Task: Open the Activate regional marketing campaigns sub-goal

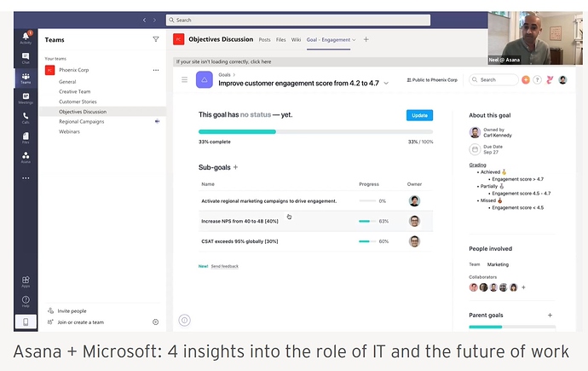Action: tap(269, 201)
